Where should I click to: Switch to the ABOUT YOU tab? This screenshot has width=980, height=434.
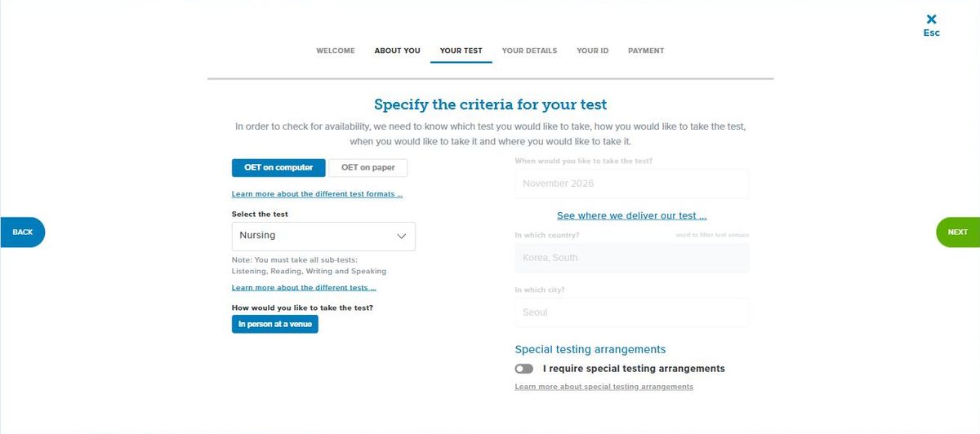pyautogui.click(x=397, y=51)
